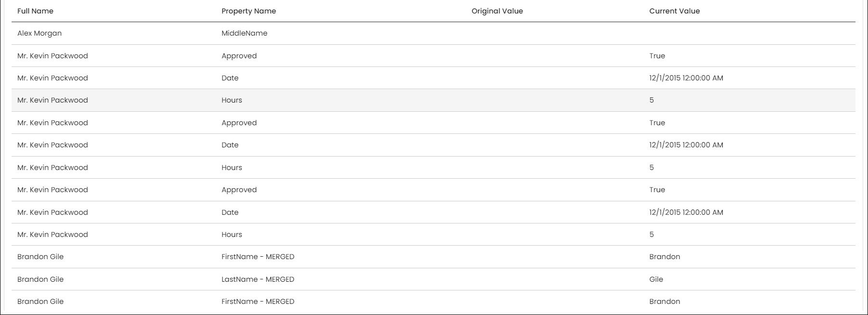
Task: Click Hours in the highlighted row
Action: tap(232, 100)
